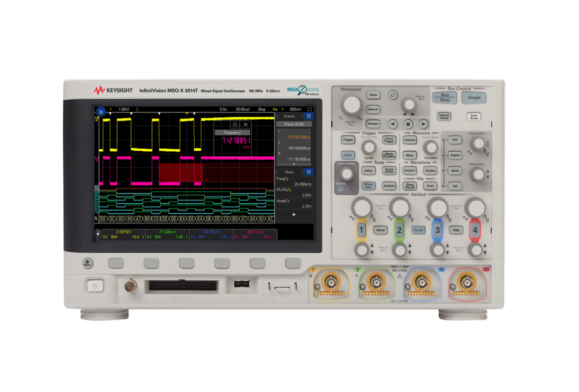Click the main menu icon at top-left of display
Image resolution: width=579 pixels, height=392 pixels.
pyautogui.click(x=100, y=112)
